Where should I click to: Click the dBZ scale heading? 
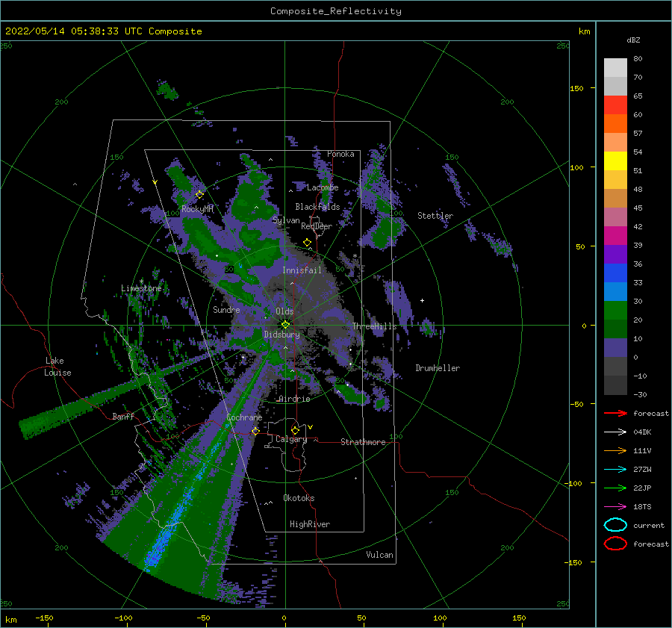tap(633, 40)
